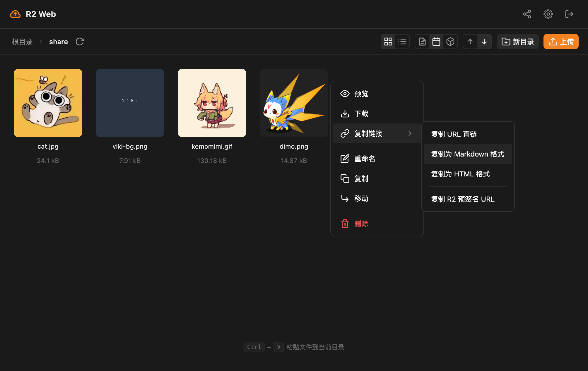Switch to grid view
Image resolution: width=588 pixels, height=371 pixels.
click(x=388, y=42)
